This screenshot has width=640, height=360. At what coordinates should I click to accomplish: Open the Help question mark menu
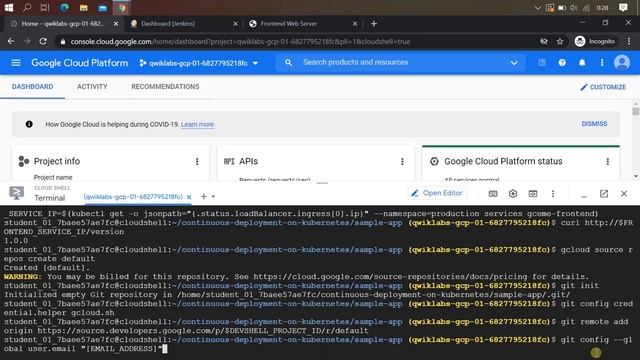pyautogui.click(x=562, y=63)
